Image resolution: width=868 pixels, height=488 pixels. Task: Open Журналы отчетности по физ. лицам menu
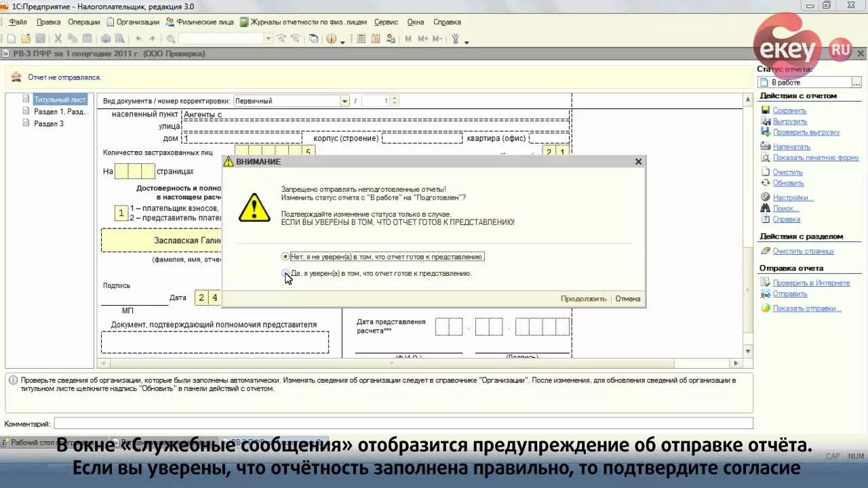[x=304, y=22]
